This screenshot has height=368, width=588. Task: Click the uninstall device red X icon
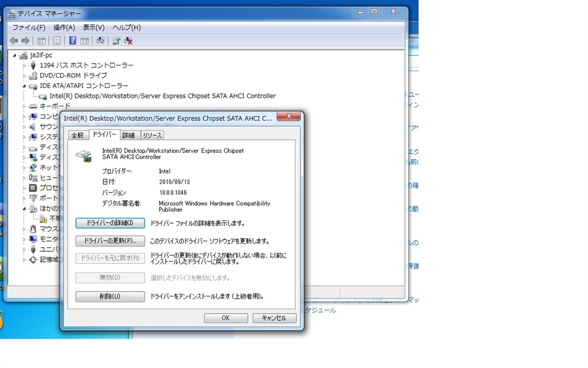click(x=128, y=41)
